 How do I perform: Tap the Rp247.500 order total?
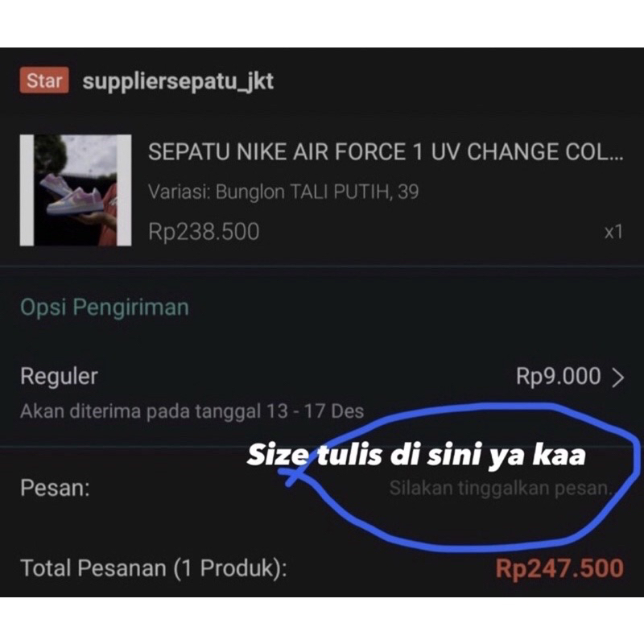click(x=559, y=568)
